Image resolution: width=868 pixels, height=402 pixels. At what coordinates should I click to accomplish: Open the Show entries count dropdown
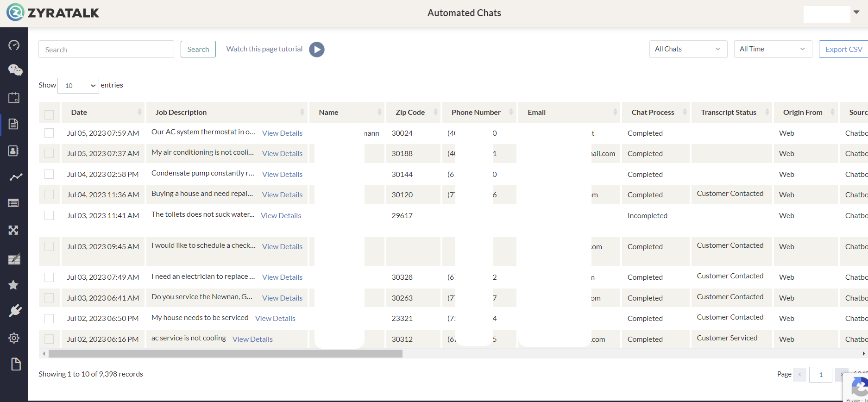78,86
